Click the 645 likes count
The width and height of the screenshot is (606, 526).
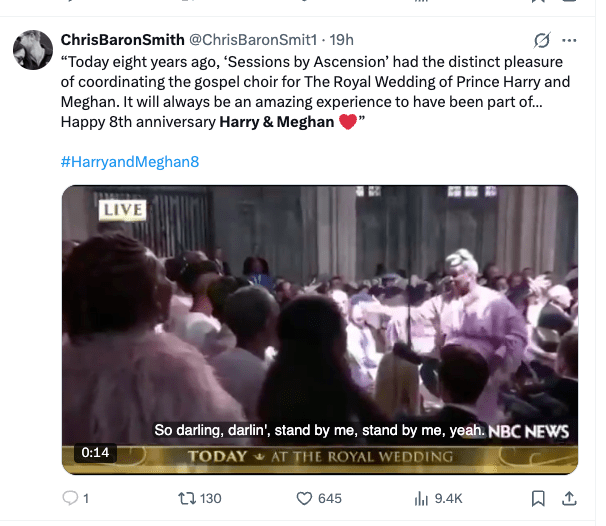[330, 499]
